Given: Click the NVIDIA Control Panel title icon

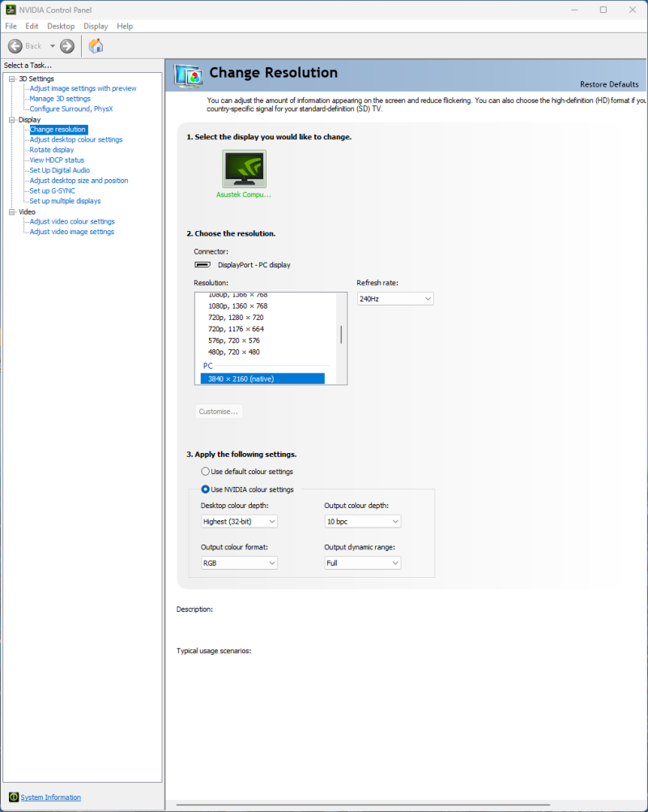Looking at the screenshot, I should pos(11,10).
